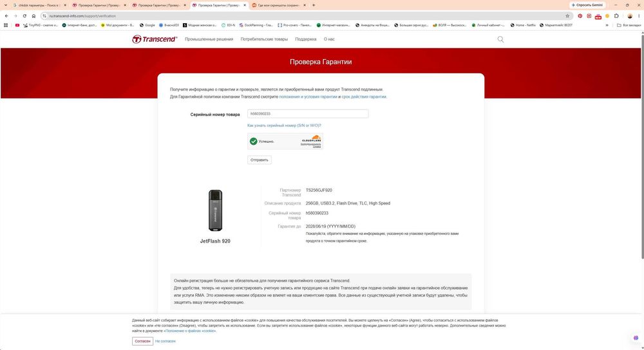
Task: Open the tab search dropdown arrow
Action: (5, 5)
